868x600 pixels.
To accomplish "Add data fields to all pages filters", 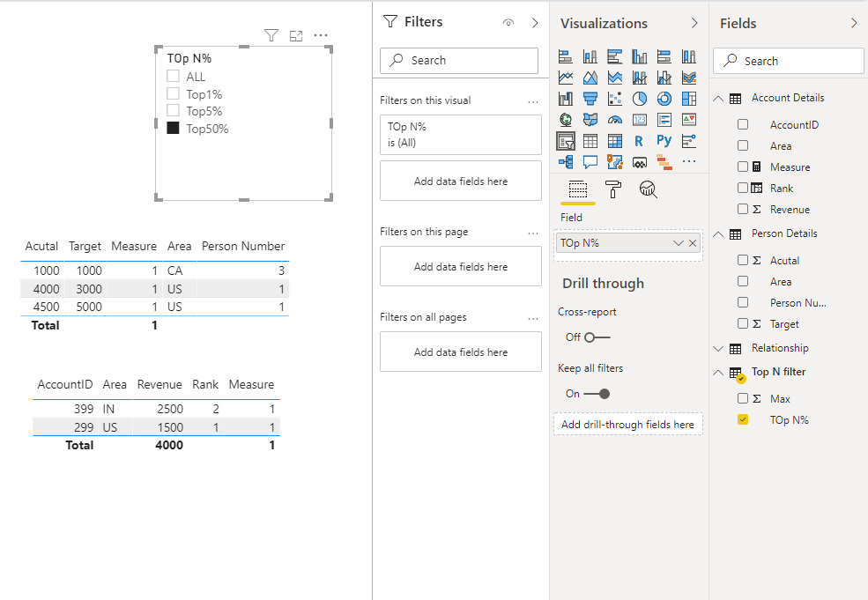I will [x=461, y=352].
